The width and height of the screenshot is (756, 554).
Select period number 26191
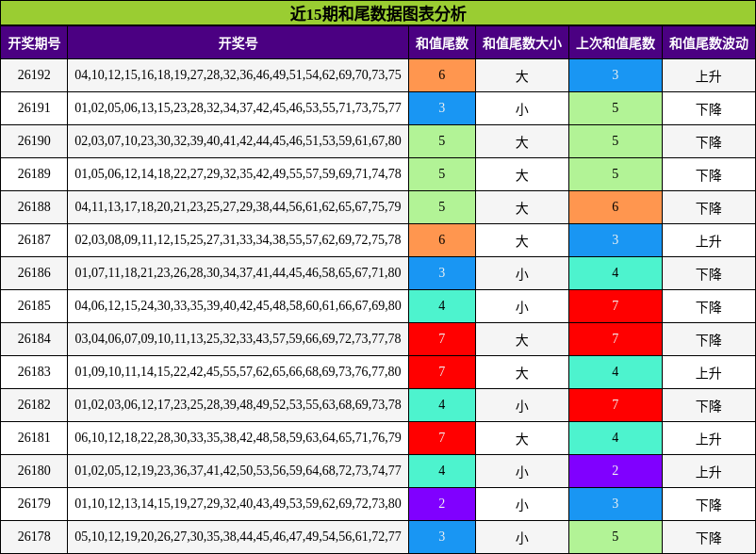(34, 107)
